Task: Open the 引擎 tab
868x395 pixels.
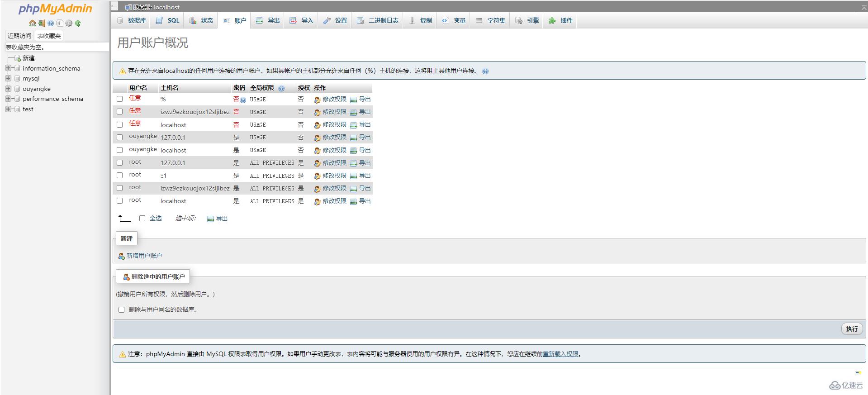Action: click(527, 20)
